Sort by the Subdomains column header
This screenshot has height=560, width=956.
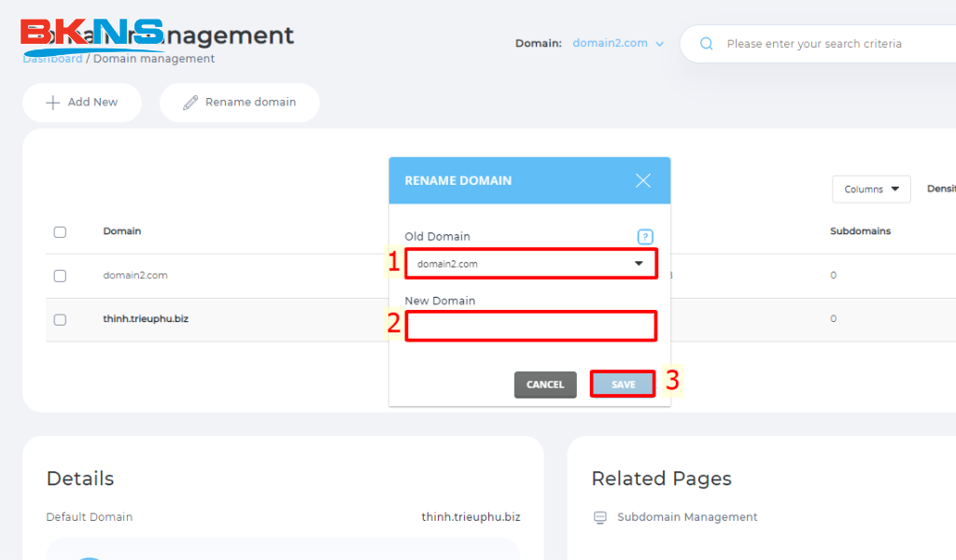pyautogui.click(x=860, y=231)
